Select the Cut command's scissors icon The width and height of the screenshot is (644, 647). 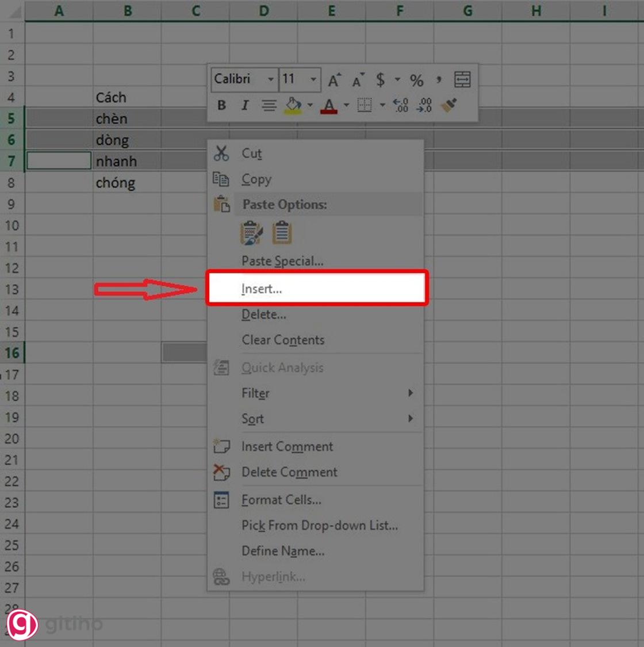222,153
